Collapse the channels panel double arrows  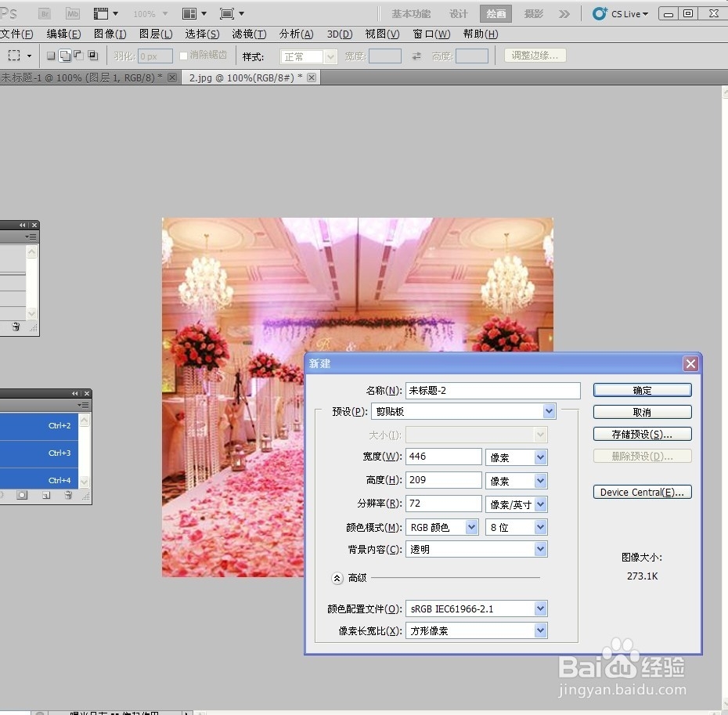(x=74, y=393)
